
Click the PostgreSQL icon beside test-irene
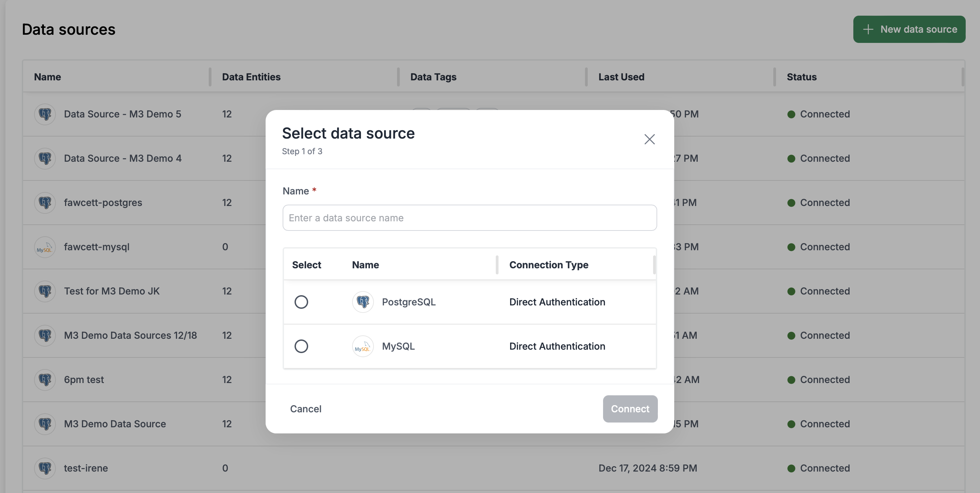pyautogui.click(x=45, y=468)
